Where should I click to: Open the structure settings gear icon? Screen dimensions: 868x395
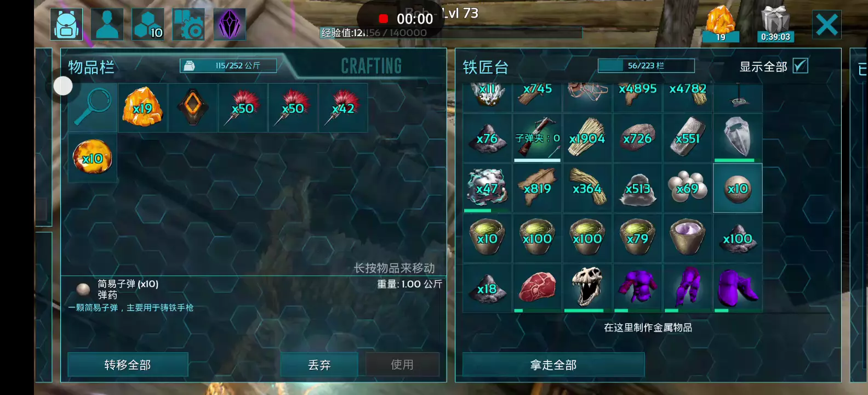pos(189,24)
